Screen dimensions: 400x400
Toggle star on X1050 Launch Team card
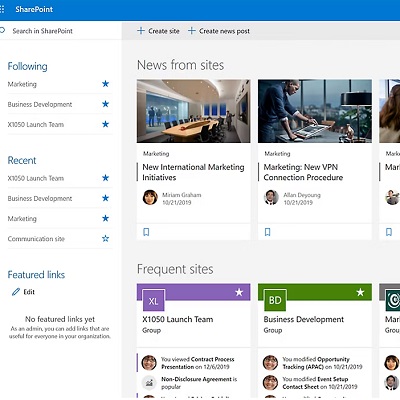[239, 292]
